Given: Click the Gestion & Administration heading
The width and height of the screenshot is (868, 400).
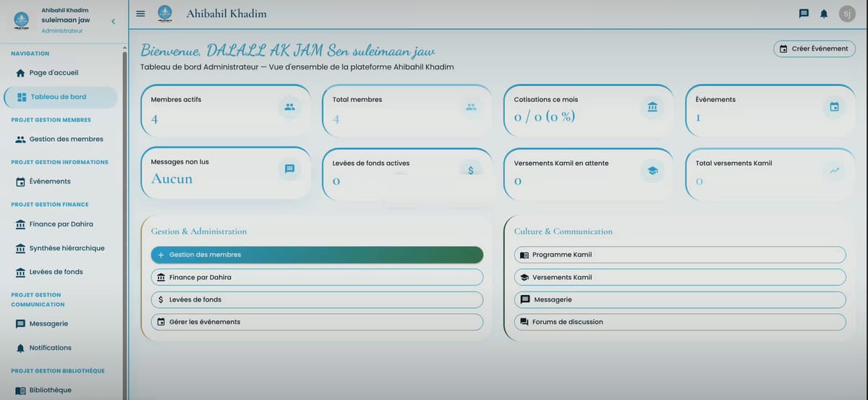Looking at the screenshot, I should pos(199,231).
